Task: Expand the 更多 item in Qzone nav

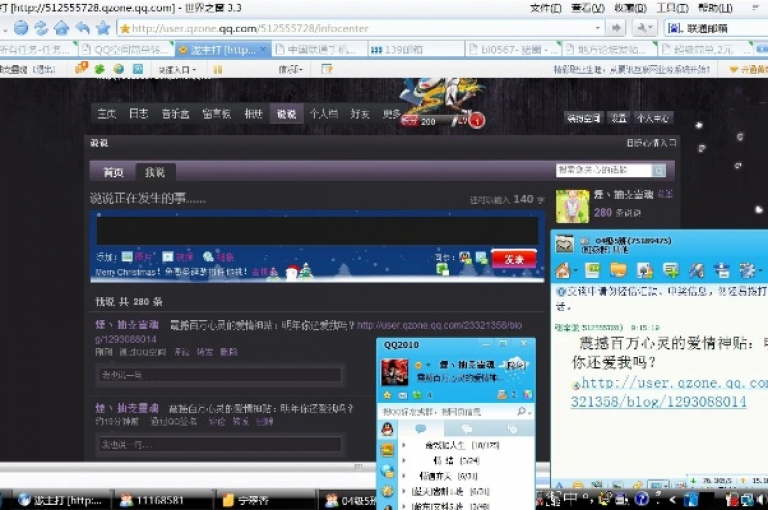Action: click(x=391, y=114)
